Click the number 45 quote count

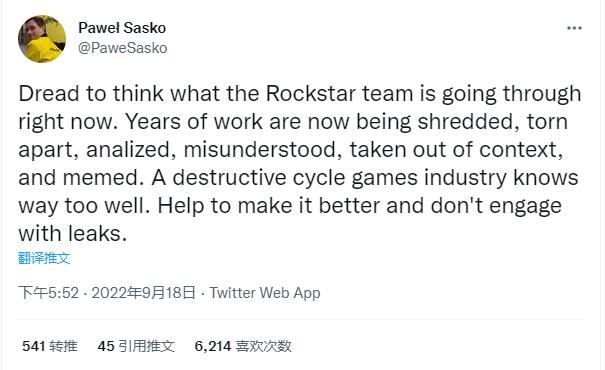click(106, 346)
